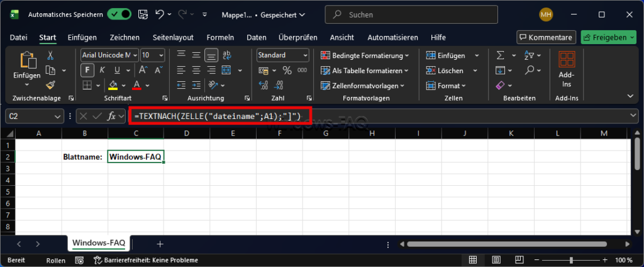This screenshot has height=267, width=644.
Task: Align cell content to vertical middle
Action: click(196, 55)
